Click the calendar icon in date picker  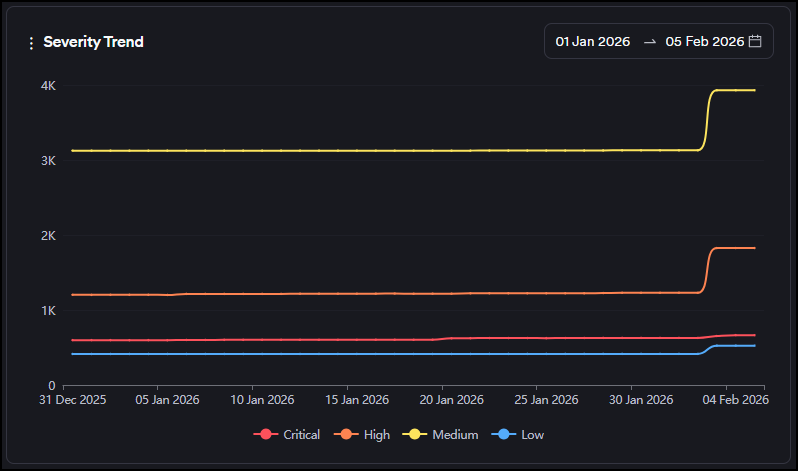(755, 41)
